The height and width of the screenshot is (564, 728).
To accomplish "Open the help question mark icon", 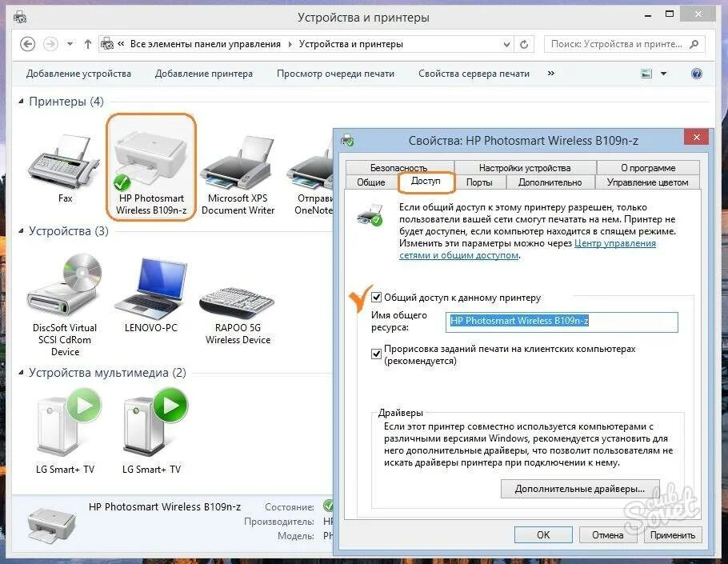I will [696, 73].
